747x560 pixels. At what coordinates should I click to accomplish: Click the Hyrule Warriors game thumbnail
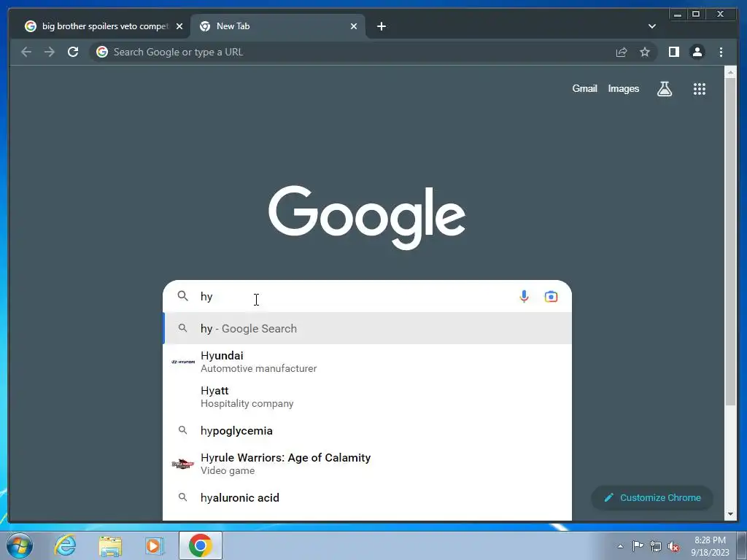click(x=183, y=464)
